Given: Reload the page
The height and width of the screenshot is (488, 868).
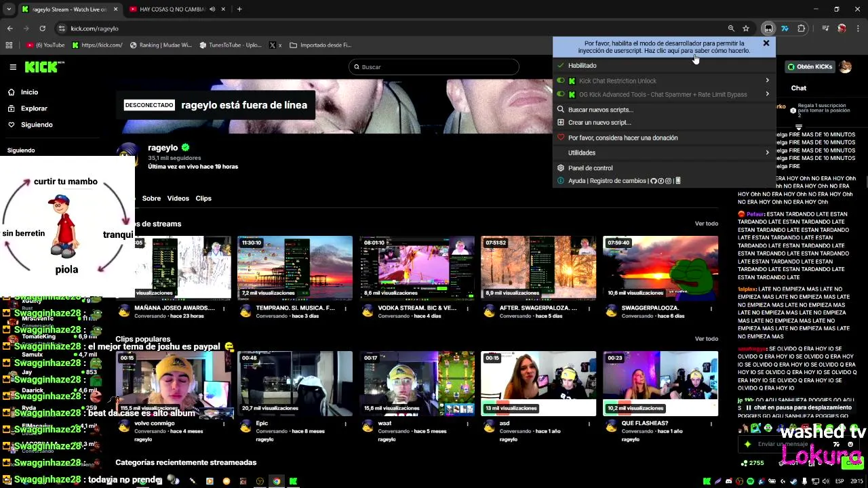Looking at the screenshot, I should point(42,28).
